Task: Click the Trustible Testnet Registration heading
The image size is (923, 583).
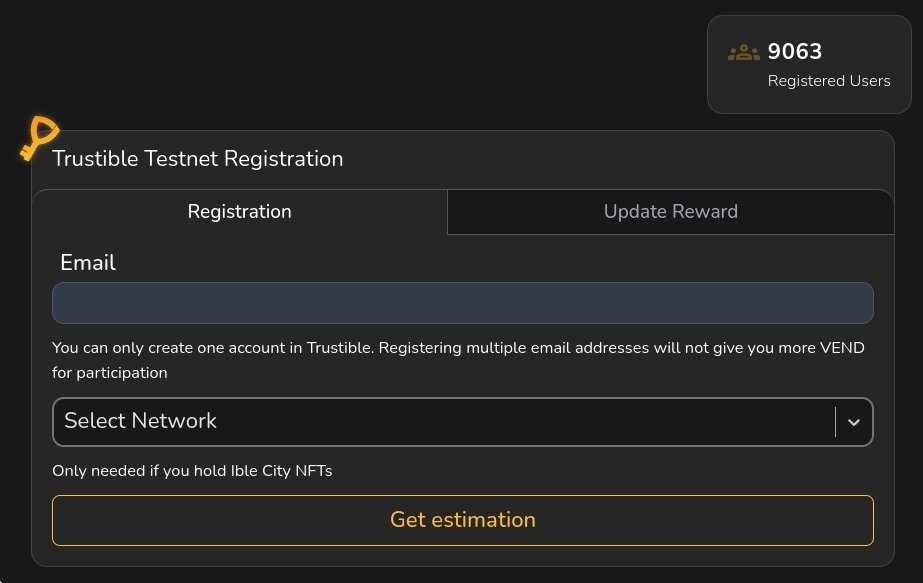Action: coord(198,159)
